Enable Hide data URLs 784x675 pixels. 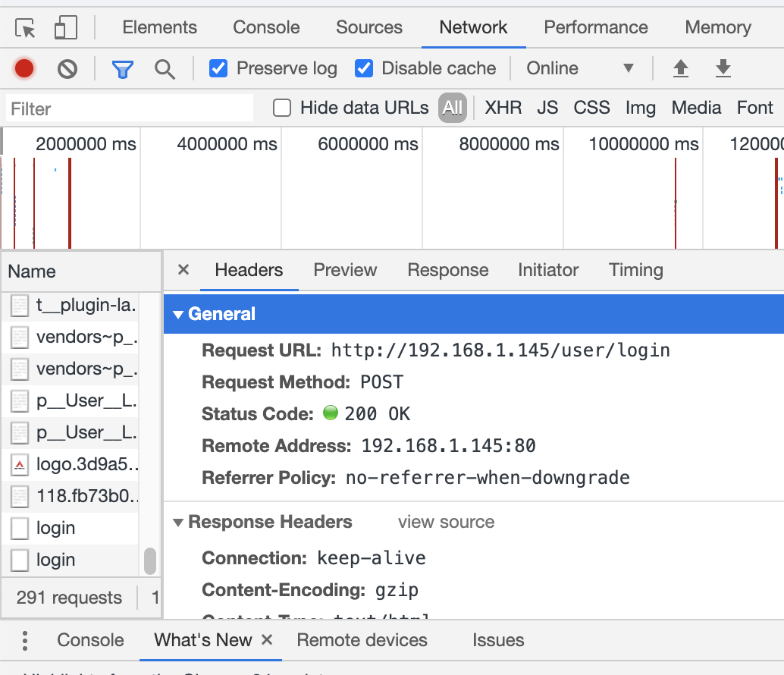(x=281, y=108)
